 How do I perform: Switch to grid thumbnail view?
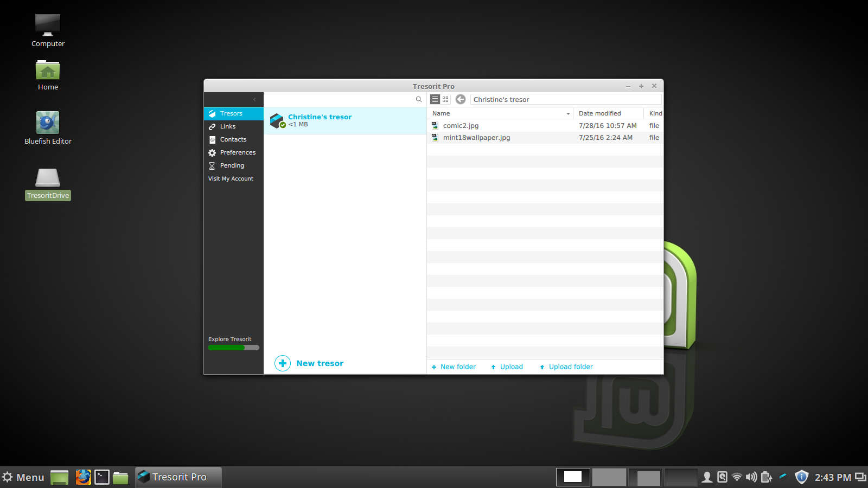445,99
